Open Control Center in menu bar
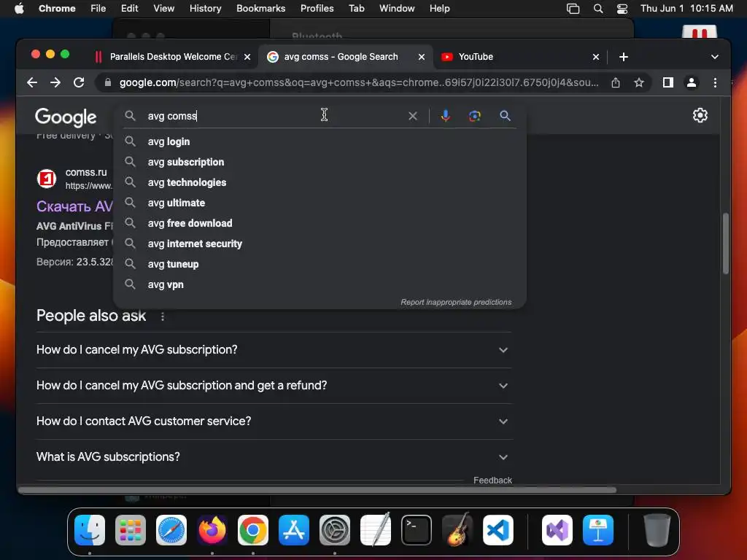 tap(622, 9)
